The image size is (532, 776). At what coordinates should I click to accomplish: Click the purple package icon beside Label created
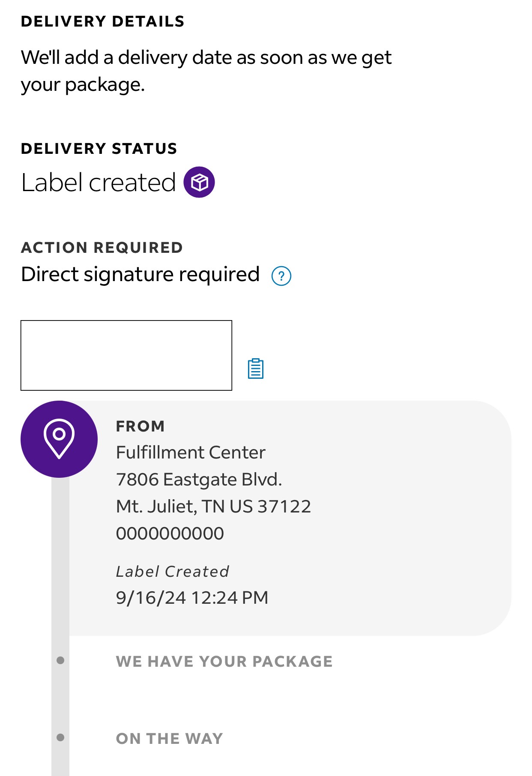(199, 182)
